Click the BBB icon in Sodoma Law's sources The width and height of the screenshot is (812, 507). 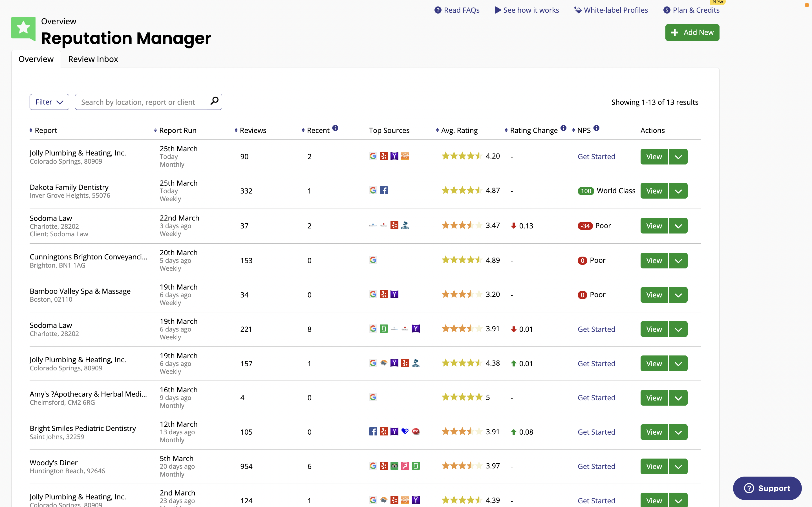coord(405,225)
